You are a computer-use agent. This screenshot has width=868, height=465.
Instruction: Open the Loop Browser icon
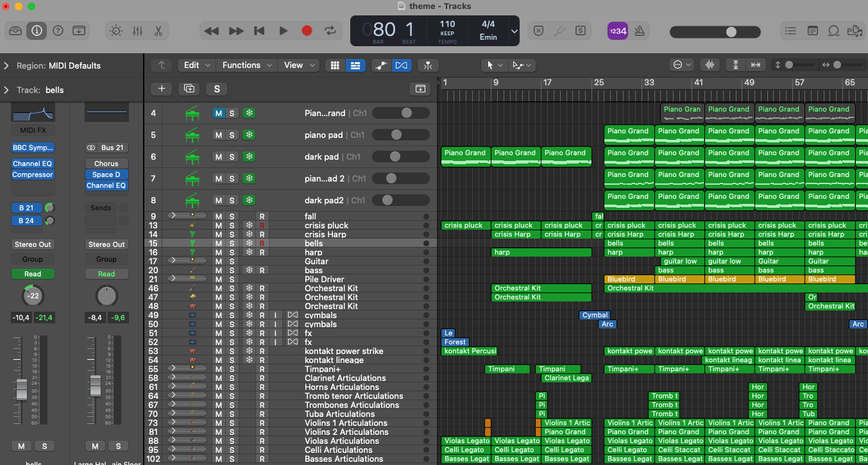click(x=833, y=31)
